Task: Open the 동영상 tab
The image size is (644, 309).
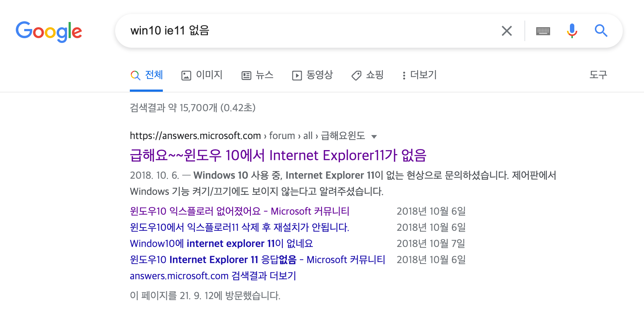Action: 312,75
